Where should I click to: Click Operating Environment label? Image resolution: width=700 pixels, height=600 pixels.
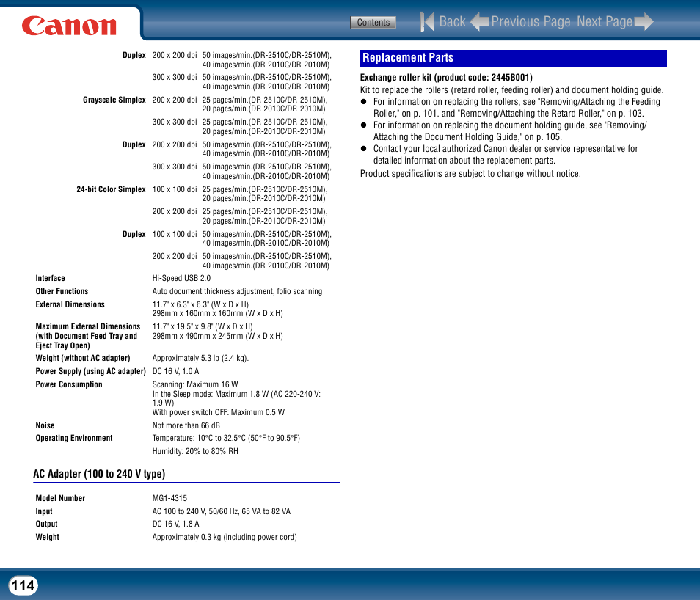point(74,439)
